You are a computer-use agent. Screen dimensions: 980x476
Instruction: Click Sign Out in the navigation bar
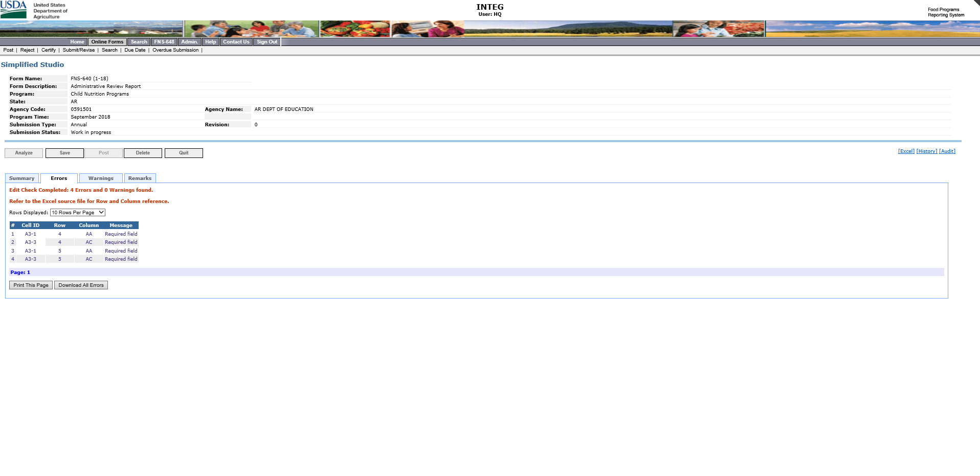tap(267, 42)
